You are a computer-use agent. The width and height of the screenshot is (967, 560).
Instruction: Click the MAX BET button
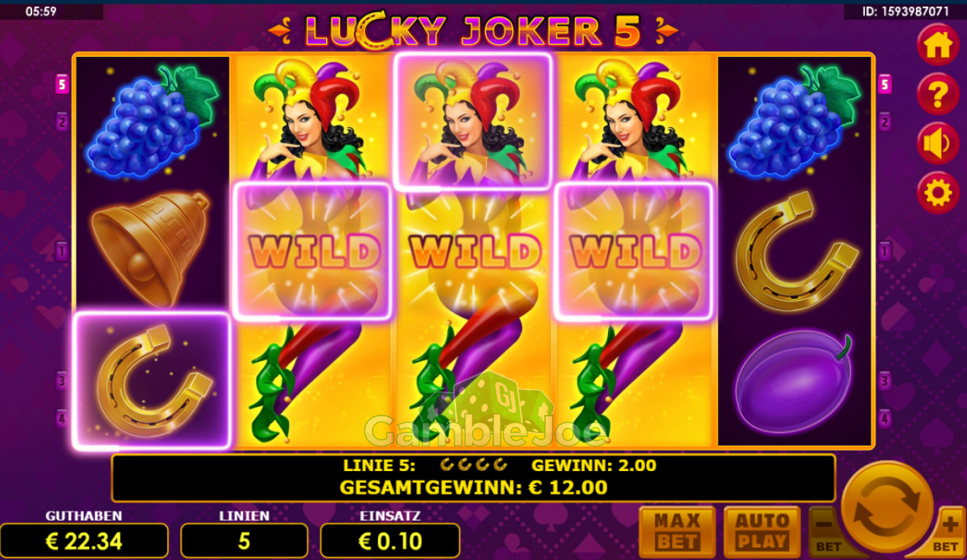click(x=677, y=532)
